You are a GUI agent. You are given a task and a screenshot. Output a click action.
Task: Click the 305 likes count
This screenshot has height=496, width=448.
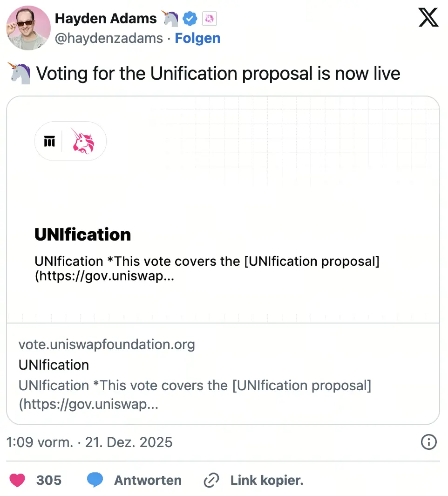point(49,480)
